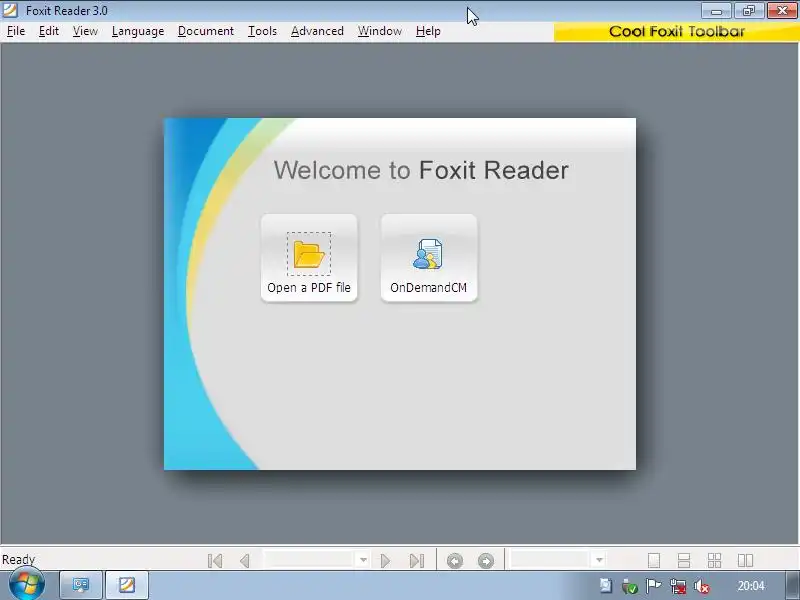This screenshot has height=600, width=800.
Task: Switch to continuous facing layout
Action: (714, 560)
